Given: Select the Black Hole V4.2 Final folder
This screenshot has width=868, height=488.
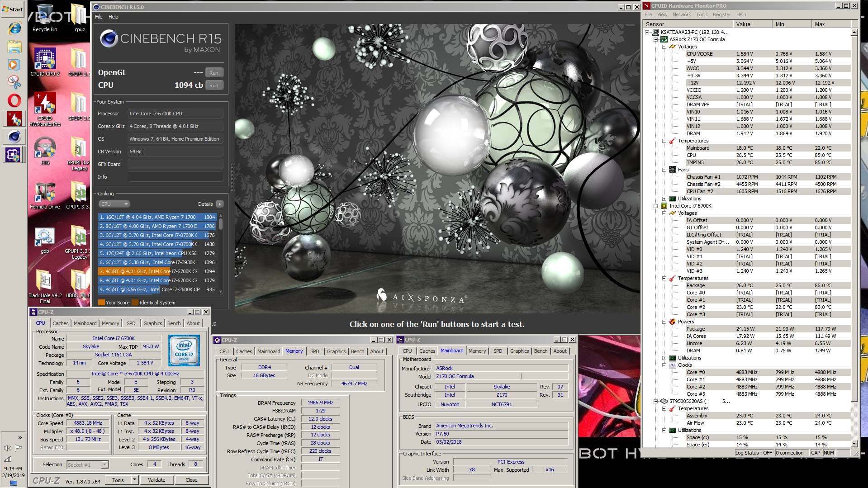Looking at the screenshot, I should 45,286.
